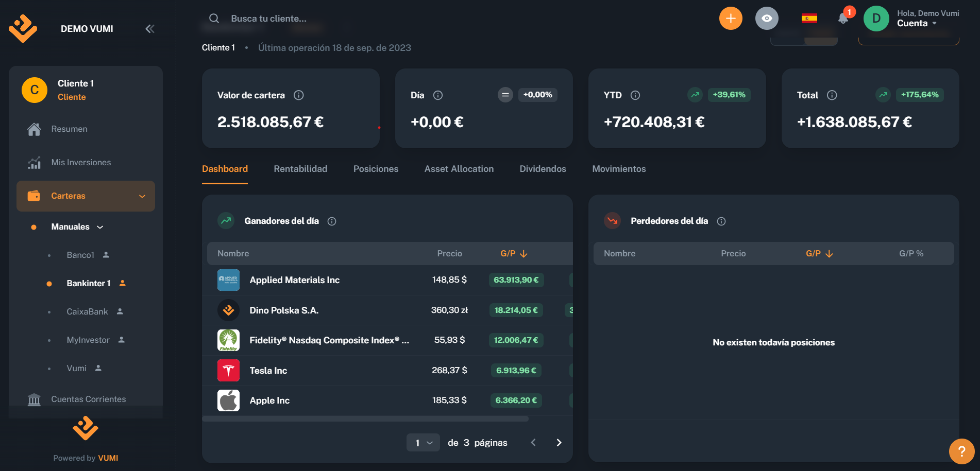Switch to the Asset Allocation tab

(459, 168)
